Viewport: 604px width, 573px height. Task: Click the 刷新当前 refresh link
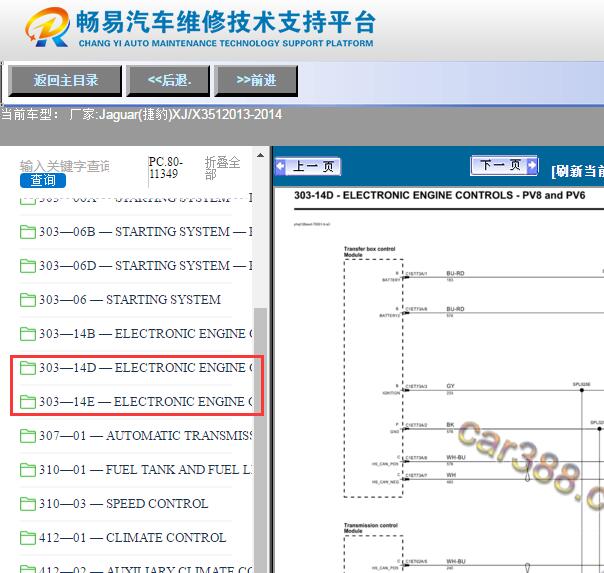tap(577, 171)
